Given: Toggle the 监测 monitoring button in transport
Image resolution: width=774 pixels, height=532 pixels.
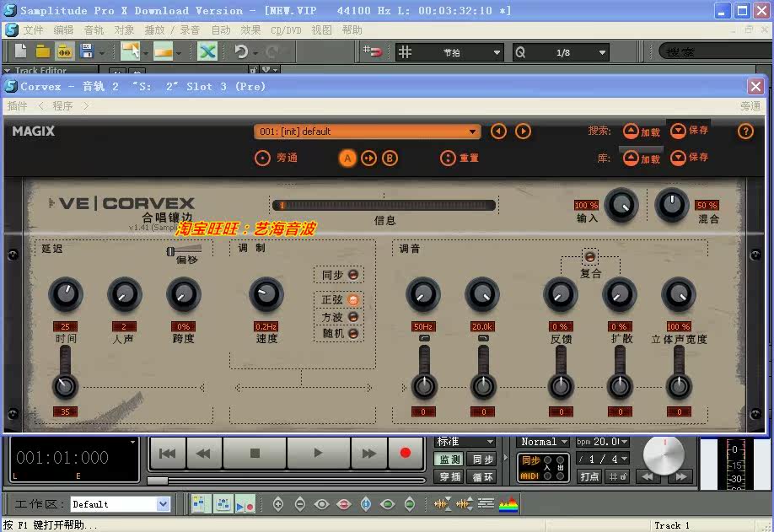Looking at the screenshot, I should click(449, 460).
